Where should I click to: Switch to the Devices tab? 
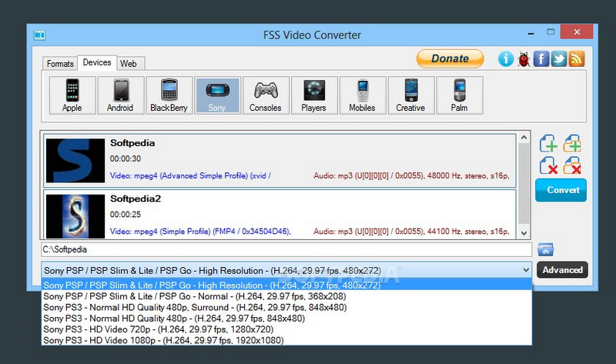point(97,62)
